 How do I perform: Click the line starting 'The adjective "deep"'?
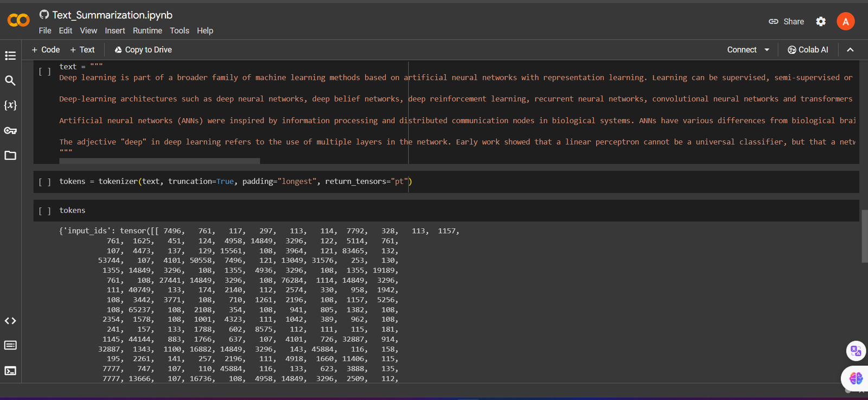pyautogui.click(x=457, y=142)
